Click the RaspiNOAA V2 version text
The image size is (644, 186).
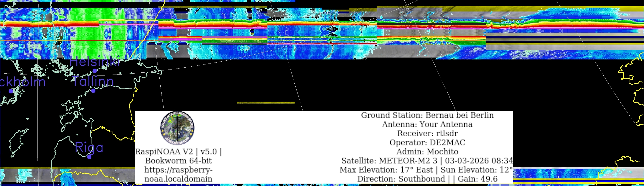click(178, 152)
